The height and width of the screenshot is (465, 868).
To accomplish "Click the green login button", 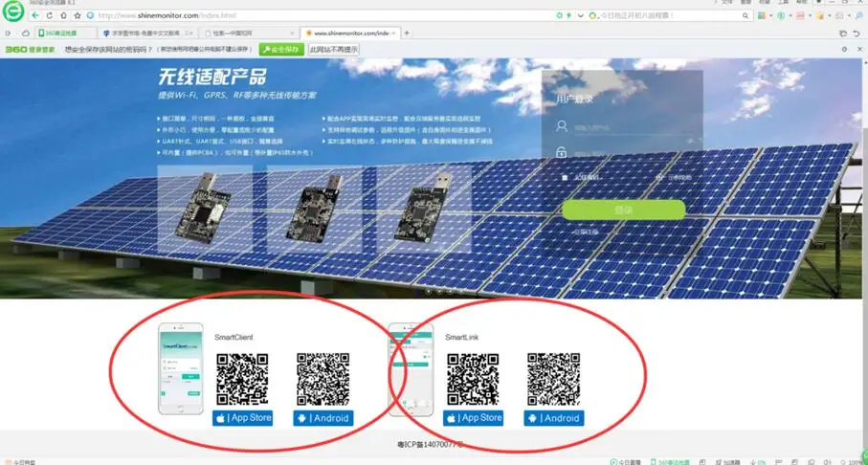I will pyautogui.click(x=623, y=210).
